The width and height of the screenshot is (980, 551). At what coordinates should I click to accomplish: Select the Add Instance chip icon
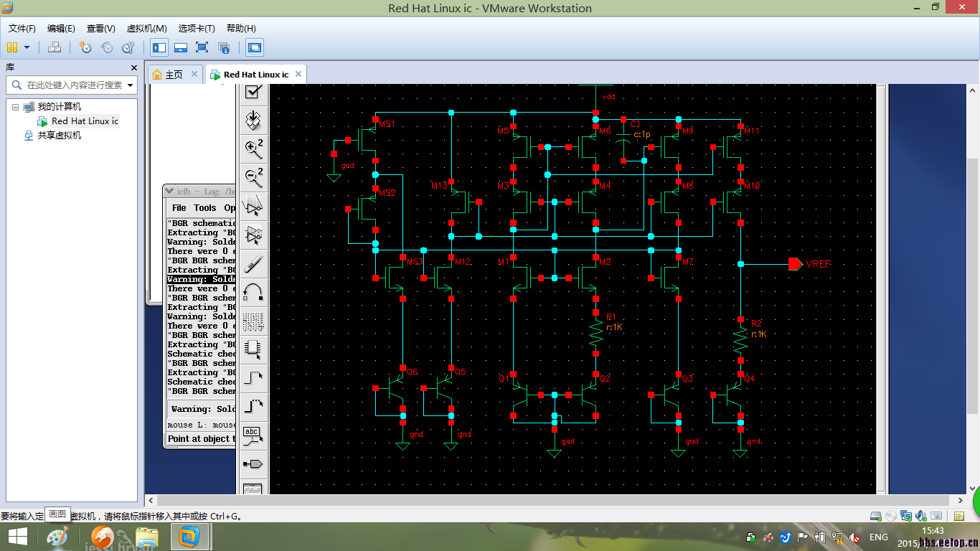[x=253, y=349]
